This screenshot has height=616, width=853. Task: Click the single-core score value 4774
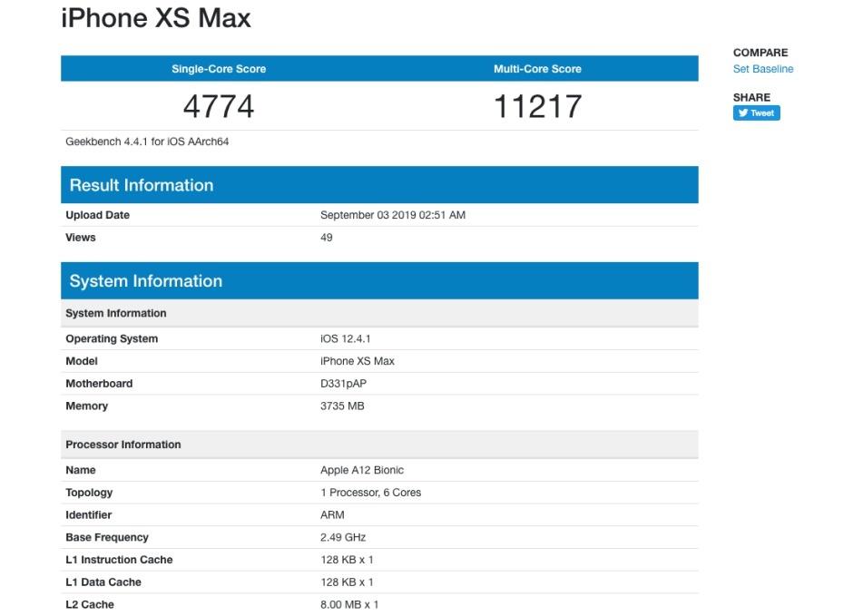(x=219, y=107)
